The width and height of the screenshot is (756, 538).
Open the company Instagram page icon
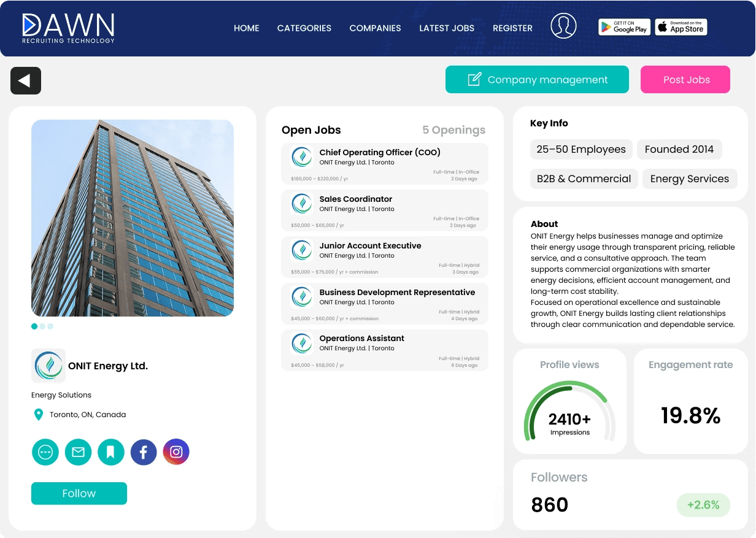(x=176, y=452)
